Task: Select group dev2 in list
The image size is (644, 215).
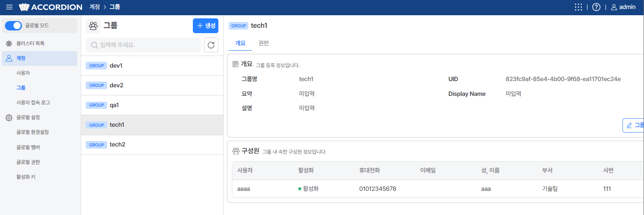Action: (x=152, y=85)
